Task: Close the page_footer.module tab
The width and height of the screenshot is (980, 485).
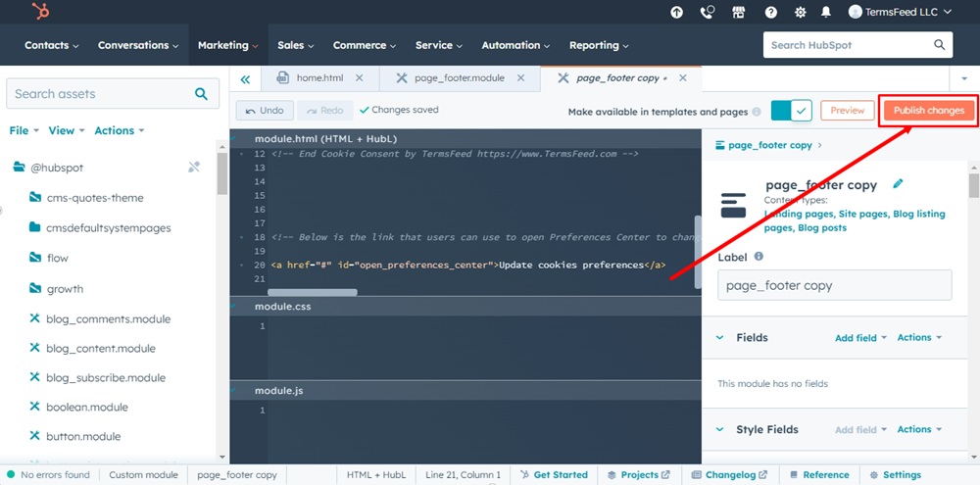Action: [520, 78]
